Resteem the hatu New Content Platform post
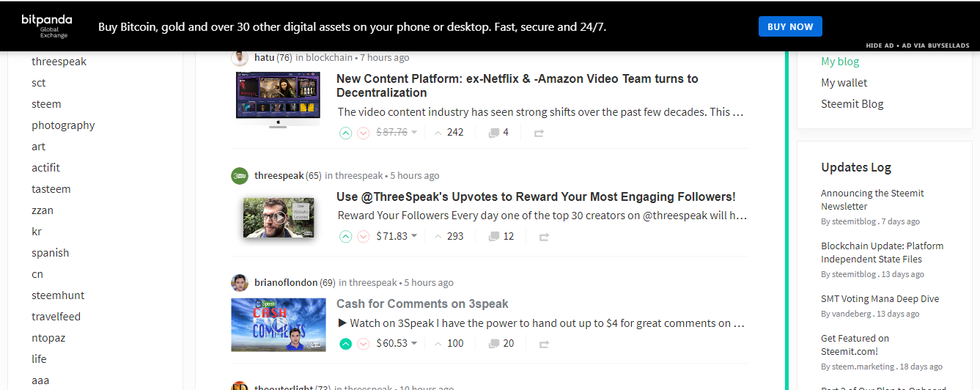The height and width of the screenshot is (390, 980). click(539, 133)
